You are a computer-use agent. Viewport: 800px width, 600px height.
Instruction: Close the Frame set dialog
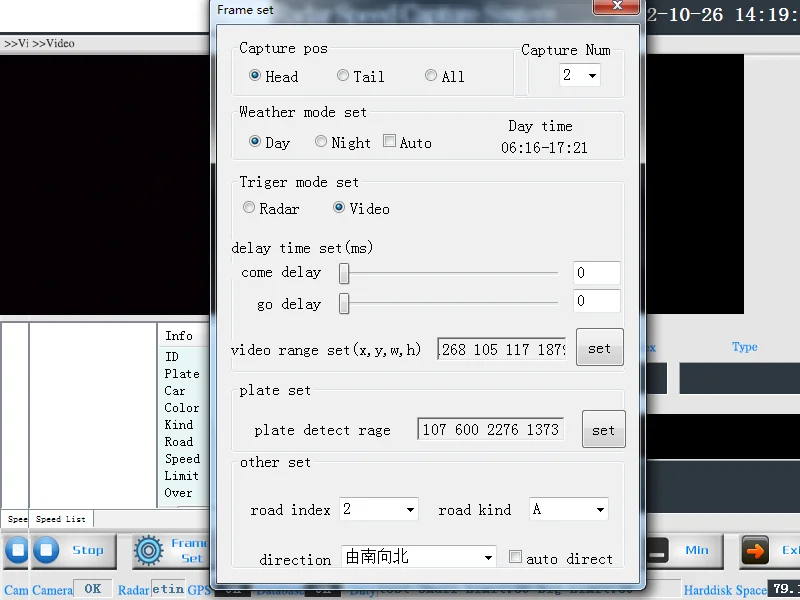[x=615, y=9]
